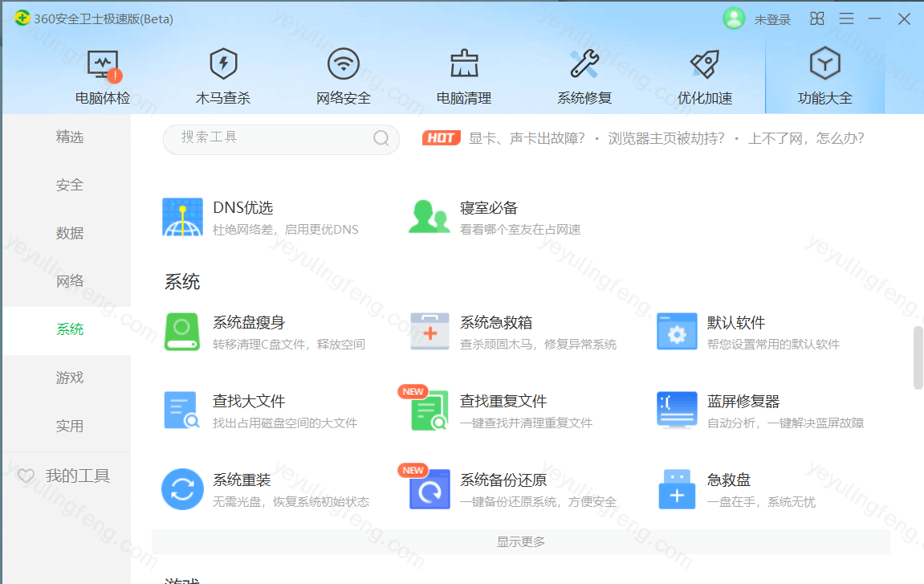Open 系统修复 system repair
Screen dimensions: 924x584
pyautogui.click(x=584, y=76)
